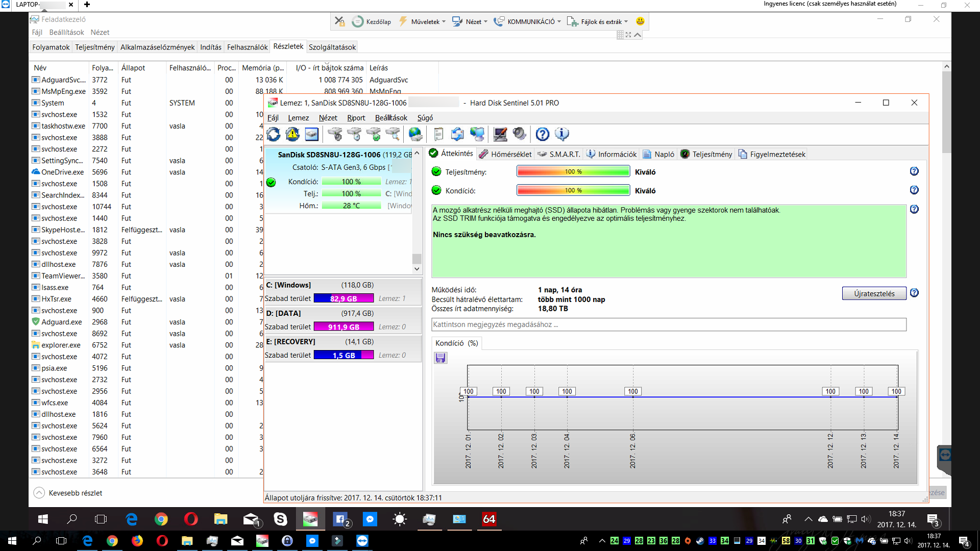Screen dimensions: 980x551
Task: Open the TeamViewer KOMMUNIKÁCIÓ dropdown
Action: pos(528,21)
